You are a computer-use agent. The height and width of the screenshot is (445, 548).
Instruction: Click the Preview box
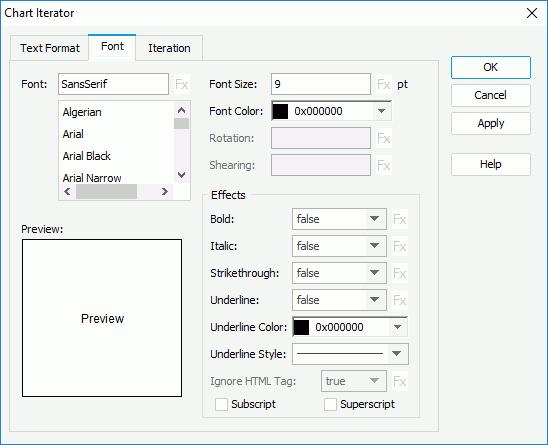click(102, 318)
